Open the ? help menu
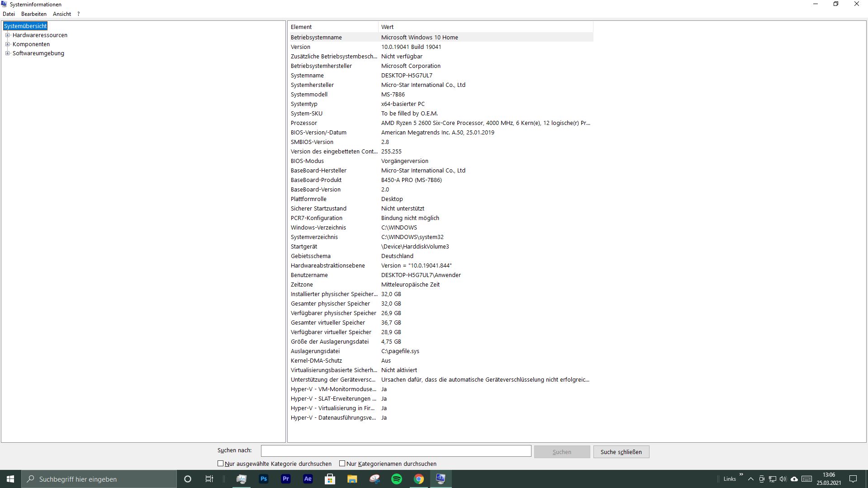The image size is (868, 488). coord(78,14)
